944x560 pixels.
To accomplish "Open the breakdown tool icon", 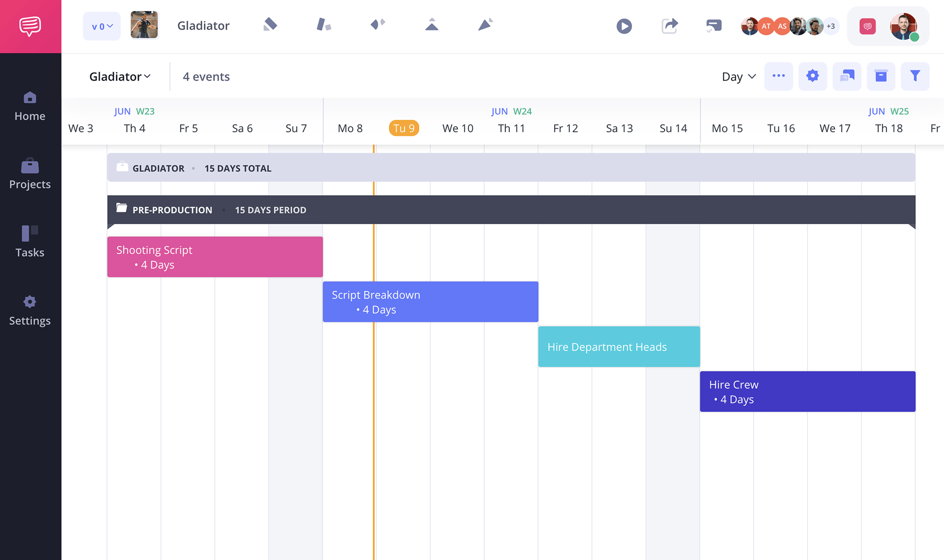I will (x=324, y=25).
